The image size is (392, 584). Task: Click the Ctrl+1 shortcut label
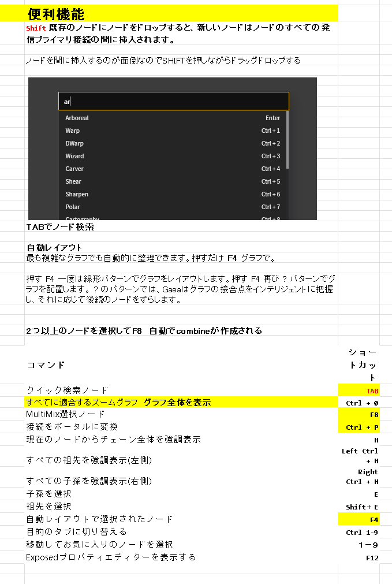pos(271,131)
